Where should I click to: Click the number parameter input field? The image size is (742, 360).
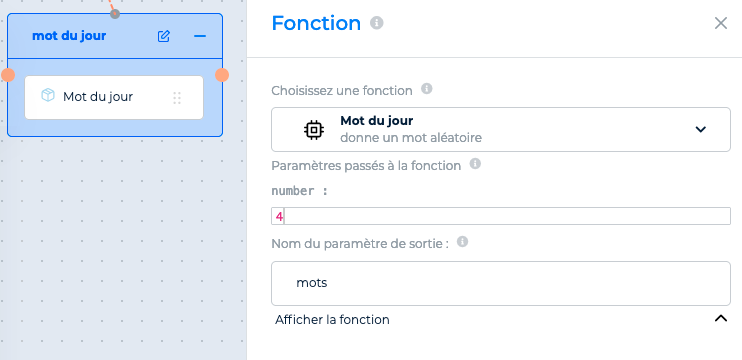tap(501, 216)
